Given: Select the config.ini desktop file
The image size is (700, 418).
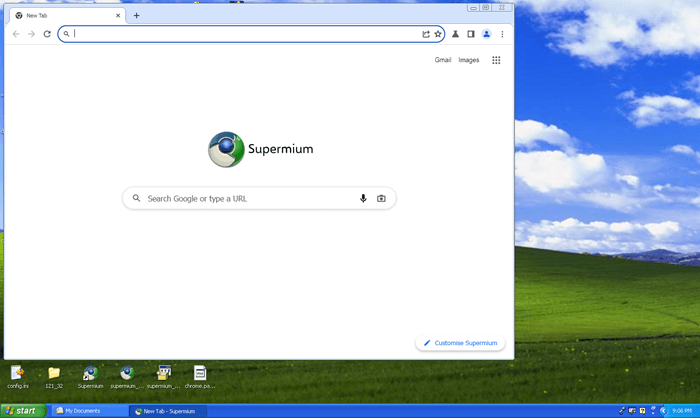Looking at the screenshot, I should pos(17,376).
